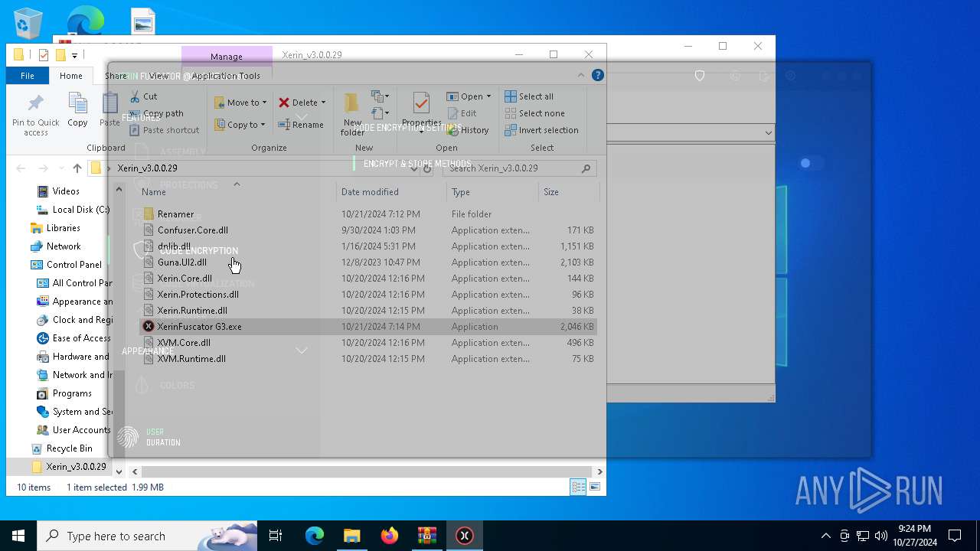Flip the toggle switch in XerinFuscator window

tap(812, 163)
